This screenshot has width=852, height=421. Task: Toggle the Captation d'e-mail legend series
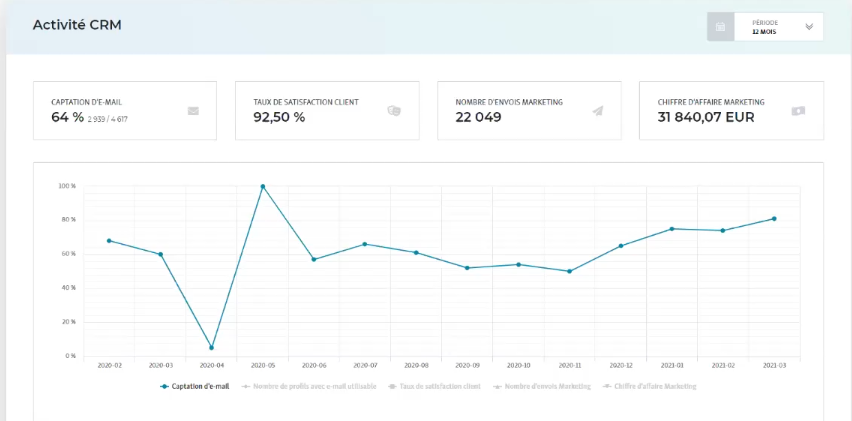pos(195,386)
